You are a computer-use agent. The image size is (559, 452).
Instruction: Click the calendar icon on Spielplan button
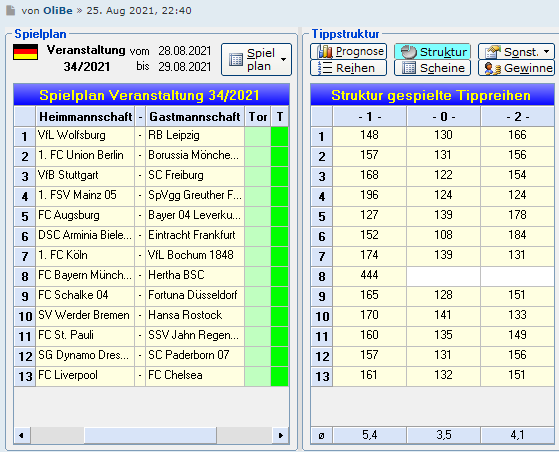(236, 60)
